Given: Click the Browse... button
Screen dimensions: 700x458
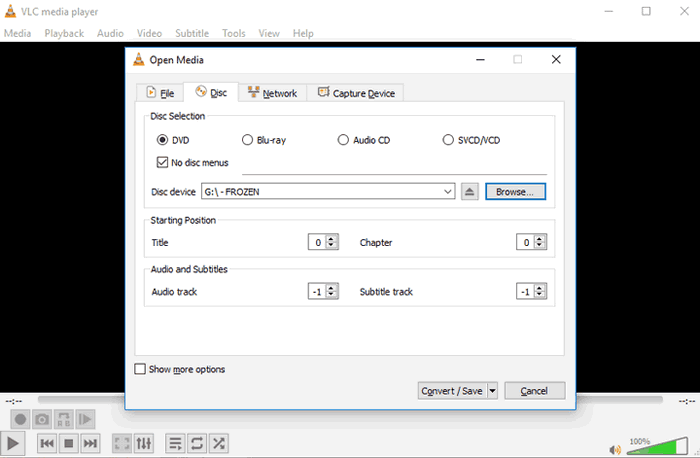Looking at the screenshot, I should click(x=515, y=192).
